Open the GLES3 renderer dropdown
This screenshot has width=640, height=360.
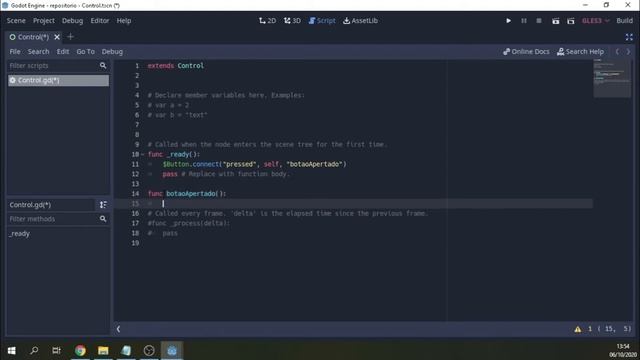(x=596, y=20)
